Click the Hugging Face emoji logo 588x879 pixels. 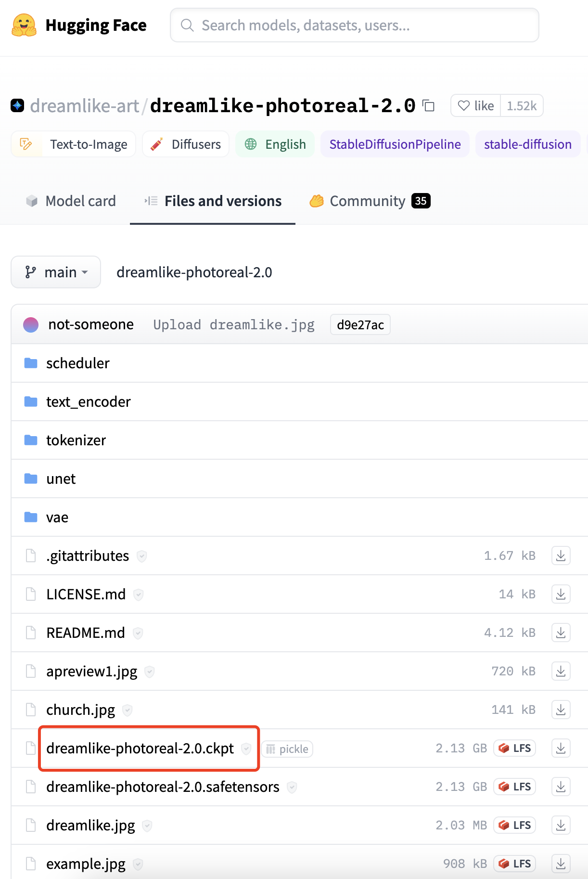[24, 25]
